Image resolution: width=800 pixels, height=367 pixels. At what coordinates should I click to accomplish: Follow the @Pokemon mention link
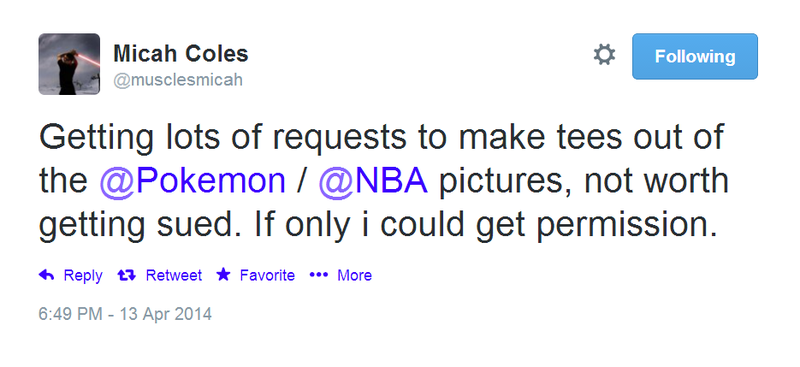192,181
